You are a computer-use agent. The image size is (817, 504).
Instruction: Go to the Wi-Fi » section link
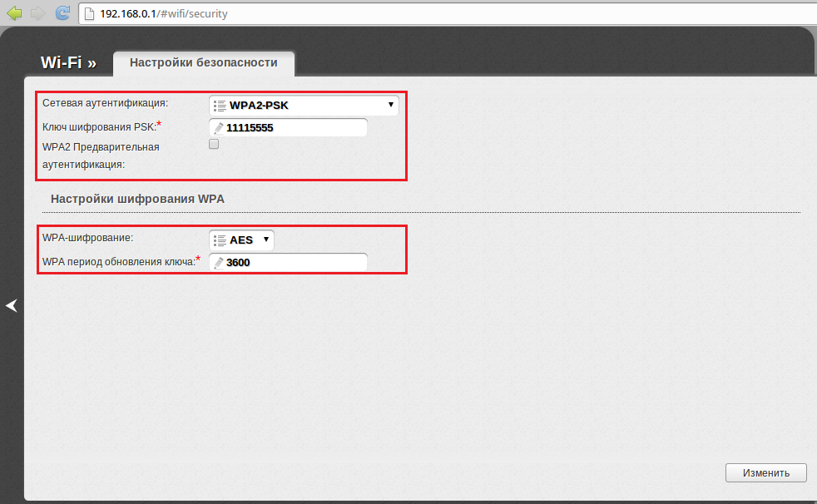click(68, 63)
